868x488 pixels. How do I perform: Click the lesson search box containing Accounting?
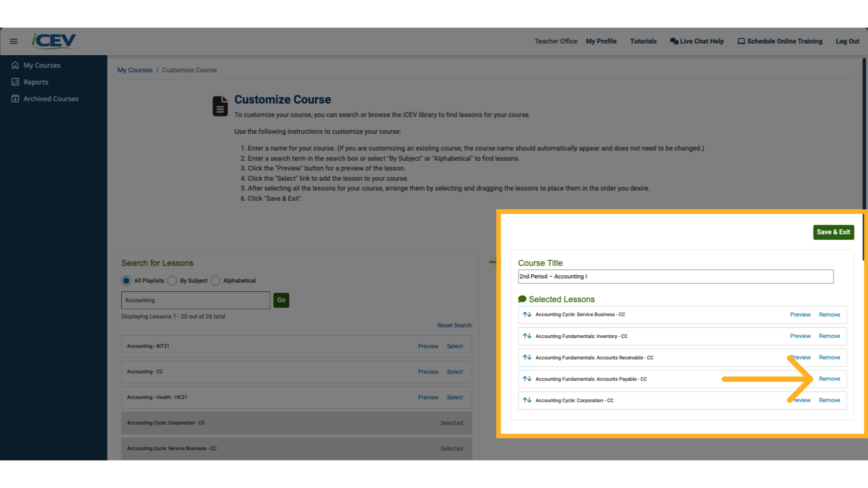point(196,300)
